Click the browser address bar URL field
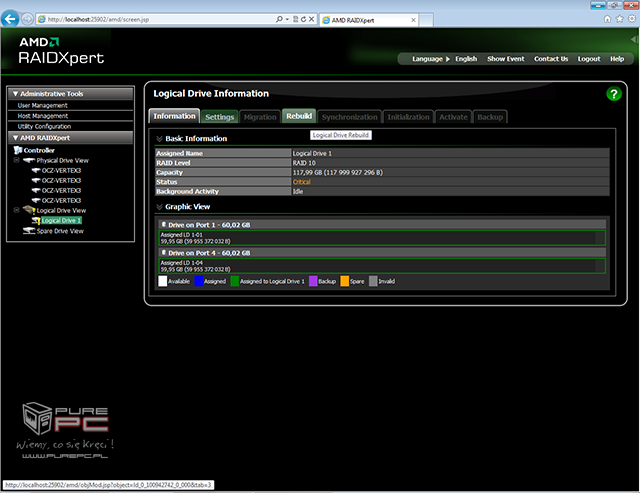640x493 pixels. [159, 19]
